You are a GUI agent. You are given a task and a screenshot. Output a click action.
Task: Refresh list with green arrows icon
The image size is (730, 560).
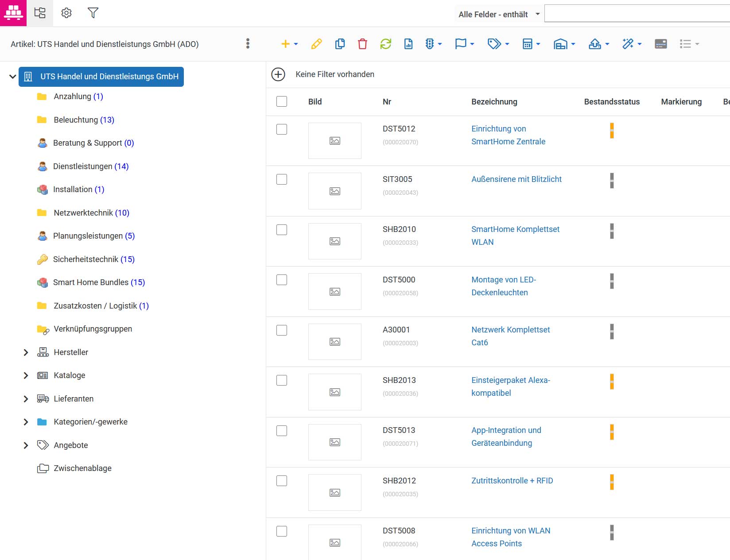click(385, 44)
